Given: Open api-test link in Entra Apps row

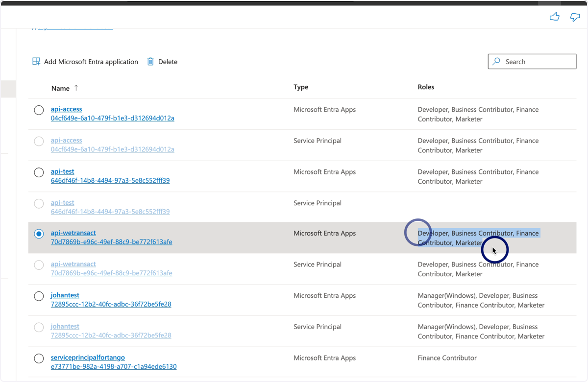Looking at the screenshot, I should coord(63,171).
